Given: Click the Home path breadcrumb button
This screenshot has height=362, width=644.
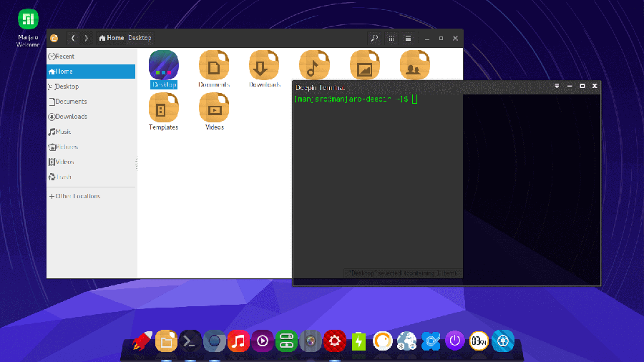Looking at the screenshot, I should click(112, 38).
